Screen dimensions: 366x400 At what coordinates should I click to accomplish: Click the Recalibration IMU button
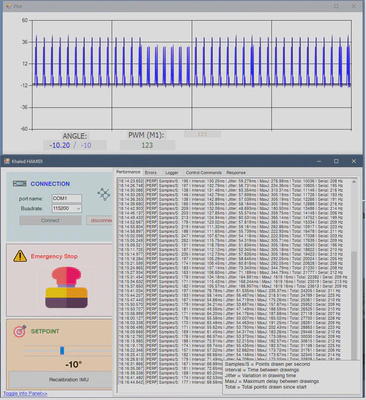point(61,380)
